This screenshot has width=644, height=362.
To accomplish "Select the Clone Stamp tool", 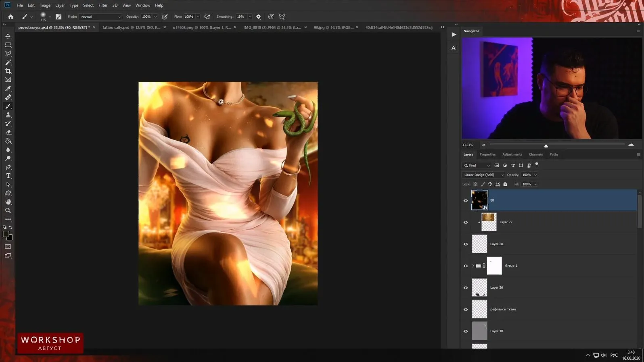I will [8, 115].
